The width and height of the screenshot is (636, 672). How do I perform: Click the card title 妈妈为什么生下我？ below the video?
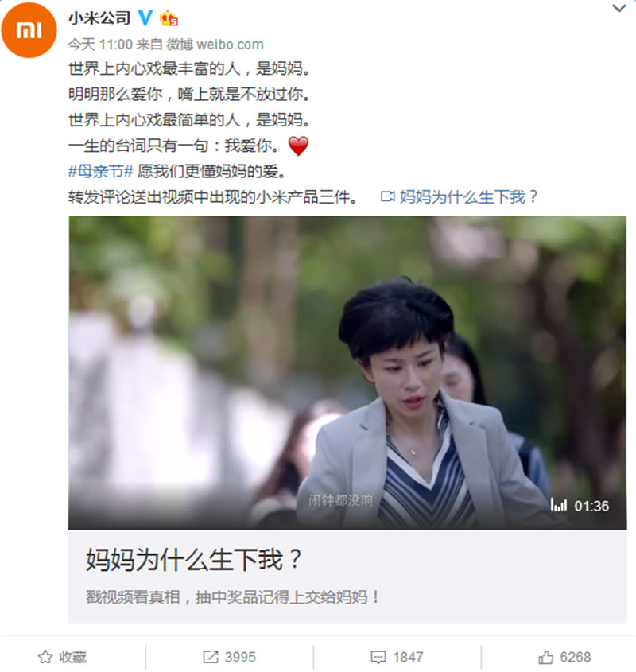click(194, 560)
